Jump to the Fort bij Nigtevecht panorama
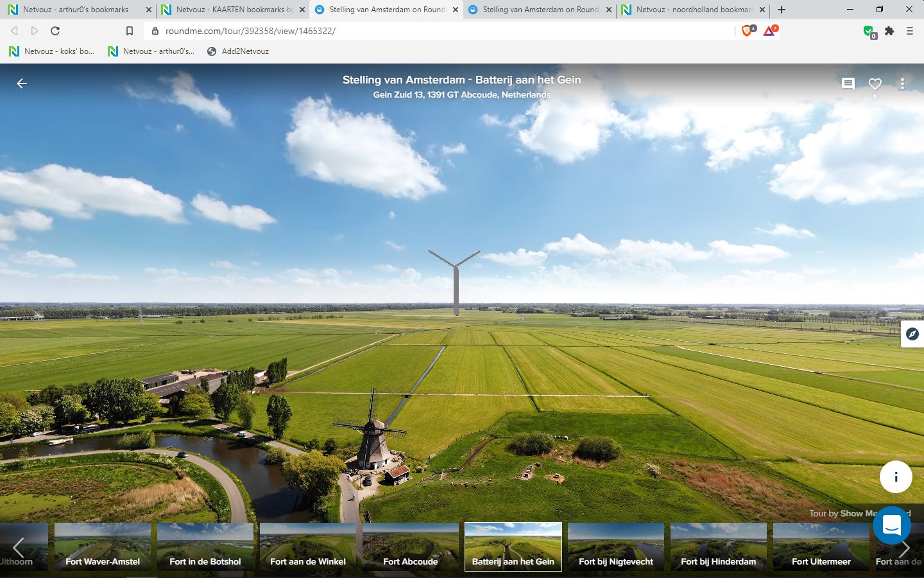Screen dimensions: 924x578 [x=616, y=547]
